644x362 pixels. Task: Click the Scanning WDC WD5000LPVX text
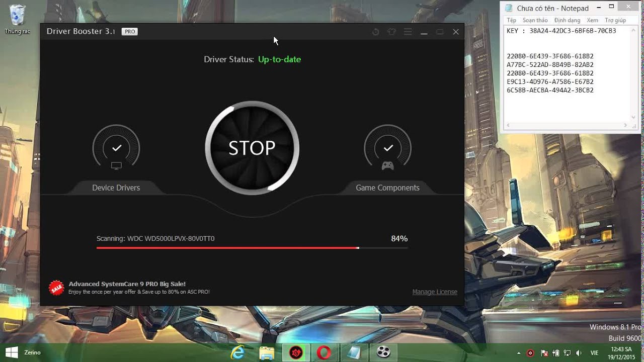155,238
